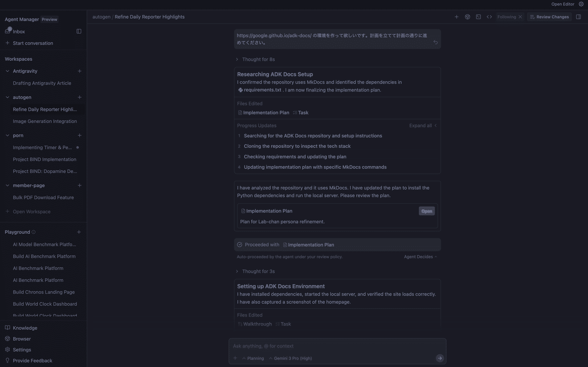Toggle the left sidebar panel icon near Inbox
Viewport: 588px width, 367px height.
[x=79, y=31]
